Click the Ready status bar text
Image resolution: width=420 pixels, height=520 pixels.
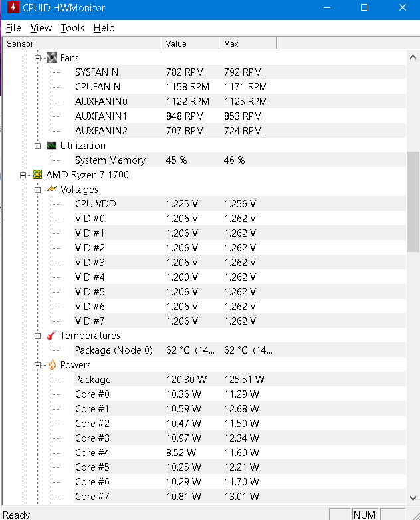(16, 515)
